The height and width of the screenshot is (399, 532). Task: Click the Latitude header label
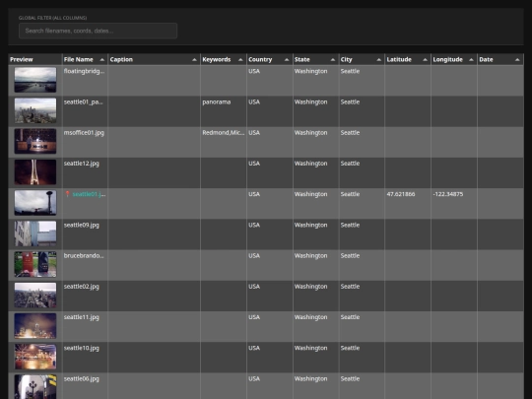coord(399,59)
